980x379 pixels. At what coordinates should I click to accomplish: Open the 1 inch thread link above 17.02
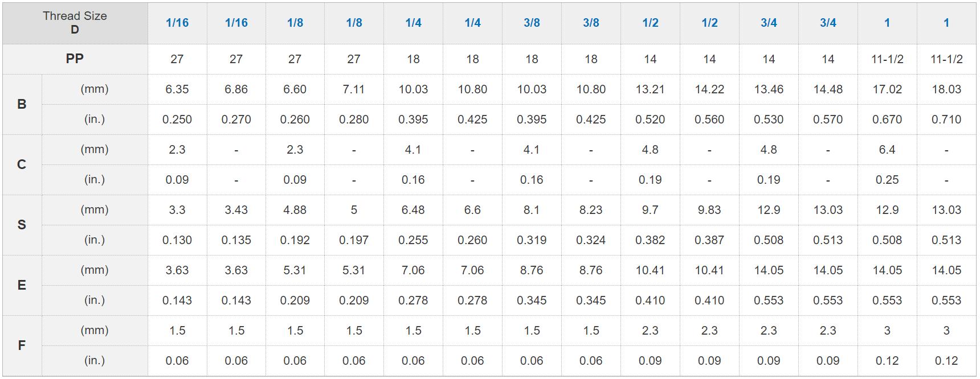tap(887, 23)
